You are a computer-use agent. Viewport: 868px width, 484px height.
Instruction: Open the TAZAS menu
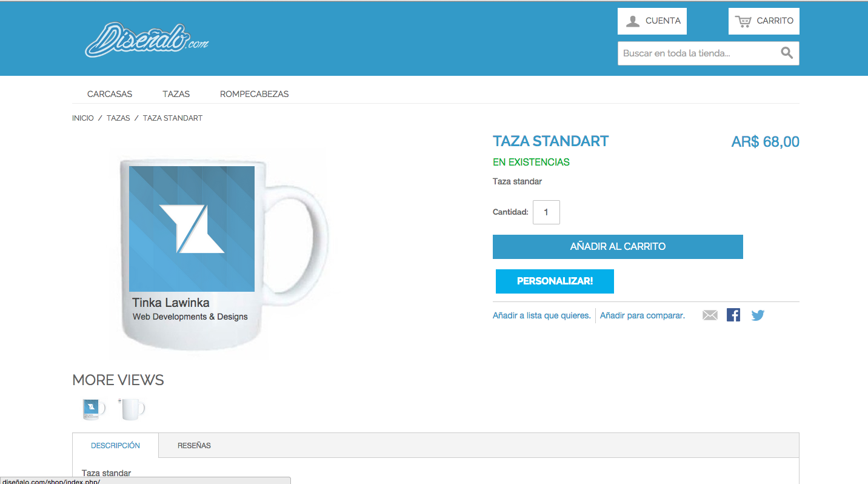click(176, 94)
